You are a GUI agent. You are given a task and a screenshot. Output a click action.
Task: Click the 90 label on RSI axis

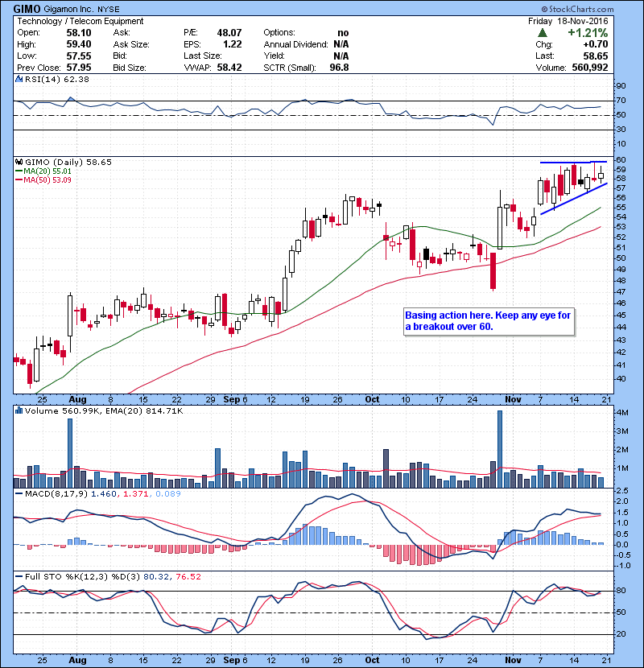tap(621, 86)
